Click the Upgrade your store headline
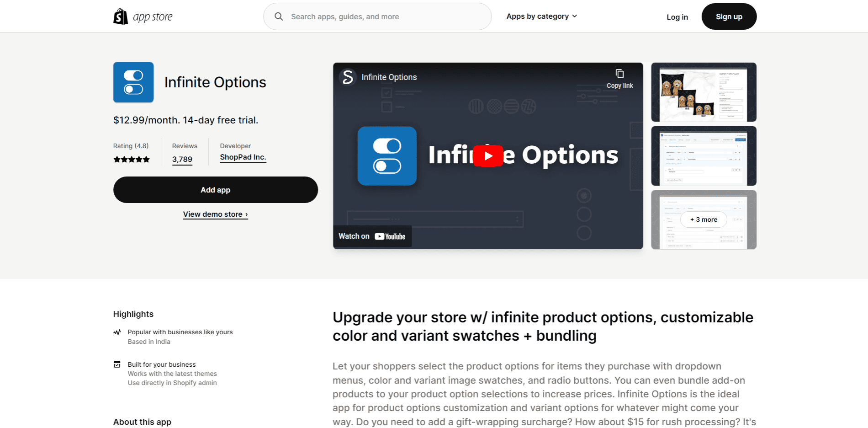The image size is (868, 428). [x=543, y=326]
